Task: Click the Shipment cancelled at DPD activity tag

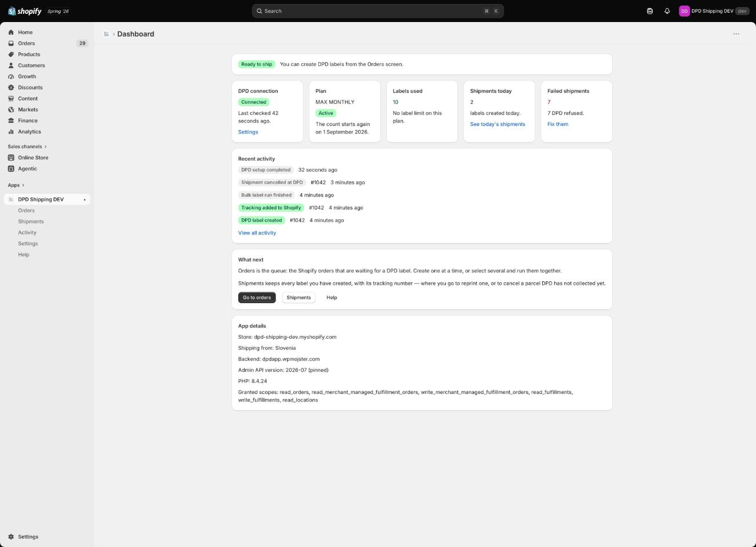Action: 272,183
